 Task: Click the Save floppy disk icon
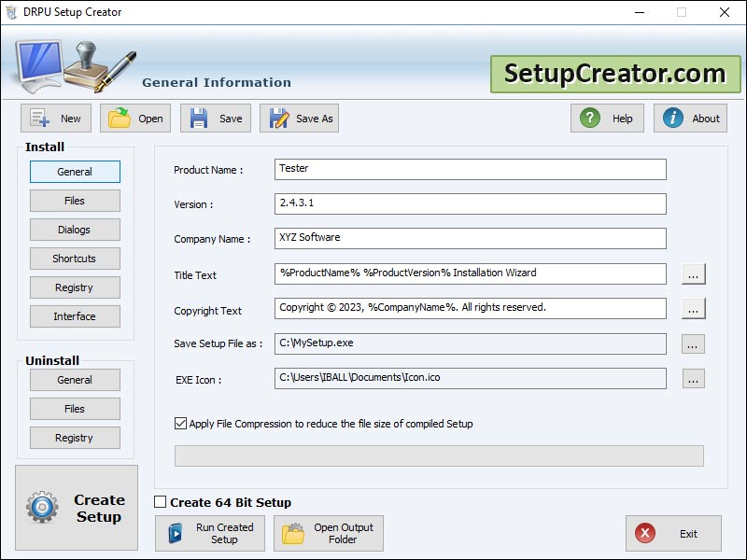(x=199, y=119)
